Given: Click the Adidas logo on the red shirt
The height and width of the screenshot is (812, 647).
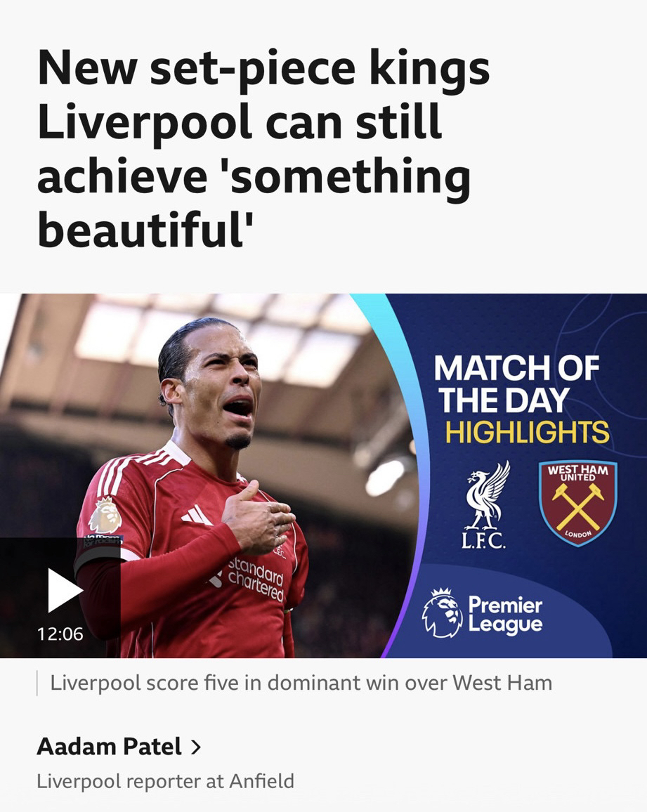Looking at the screenshot, I should 196,516.
